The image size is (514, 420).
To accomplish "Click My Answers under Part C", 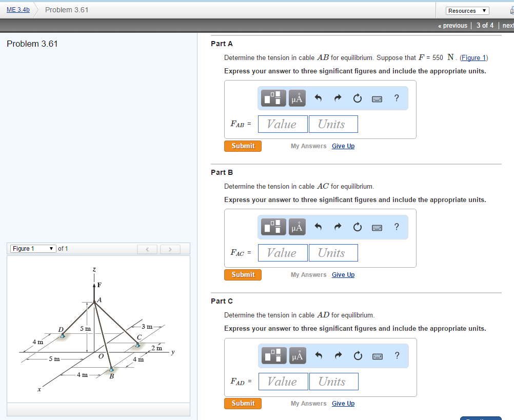I will (x=308, y=403).
